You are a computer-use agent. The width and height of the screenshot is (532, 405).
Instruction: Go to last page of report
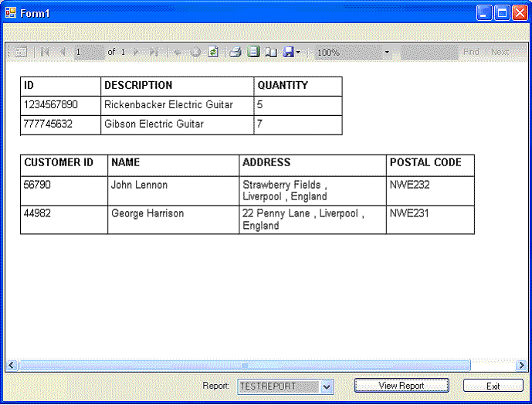[x=154, y=52]
